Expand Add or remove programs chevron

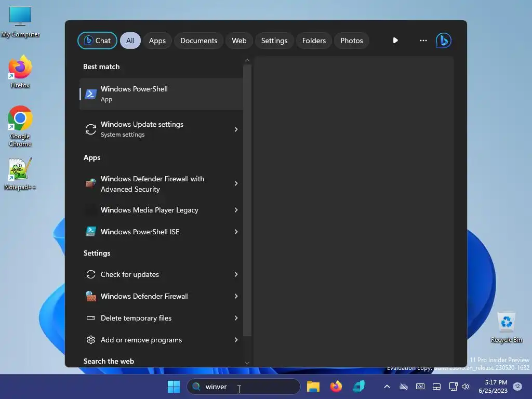[x=236, y=340]
